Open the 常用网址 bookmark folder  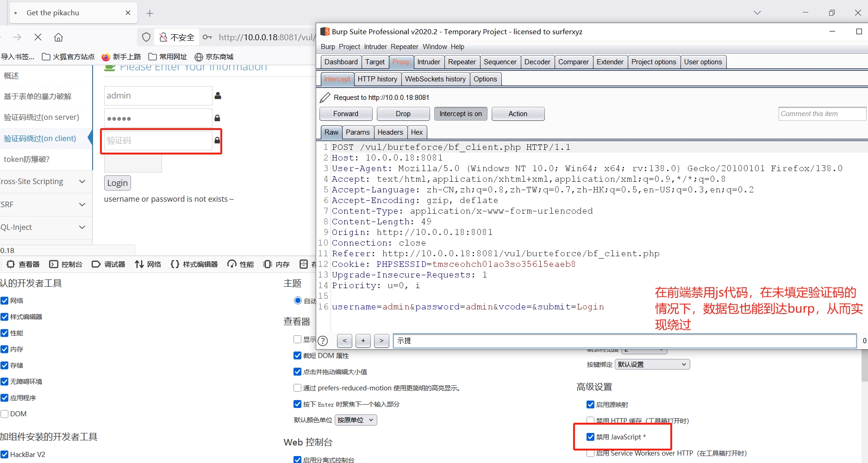coord(168,56)
